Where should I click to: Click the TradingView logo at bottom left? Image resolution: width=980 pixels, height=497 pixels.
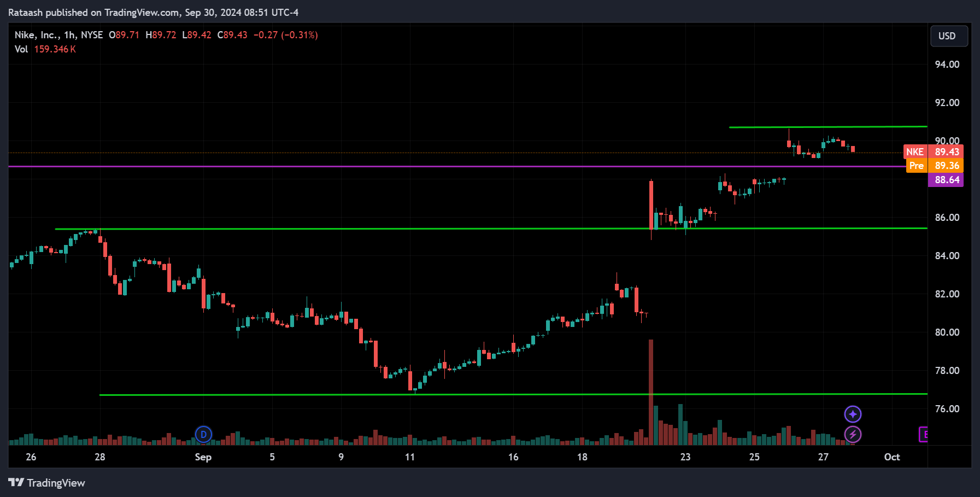46,483
